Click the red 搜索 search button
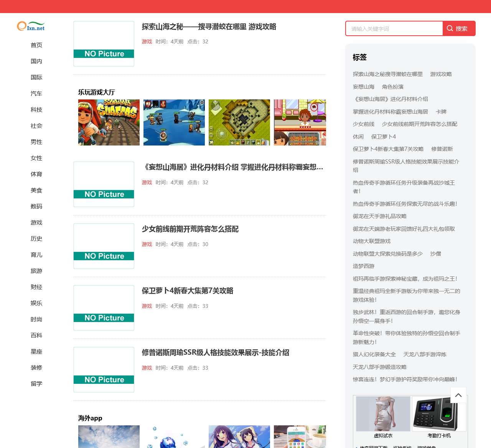Viewport: 491px width, 448px height. (x=459, y=28)
